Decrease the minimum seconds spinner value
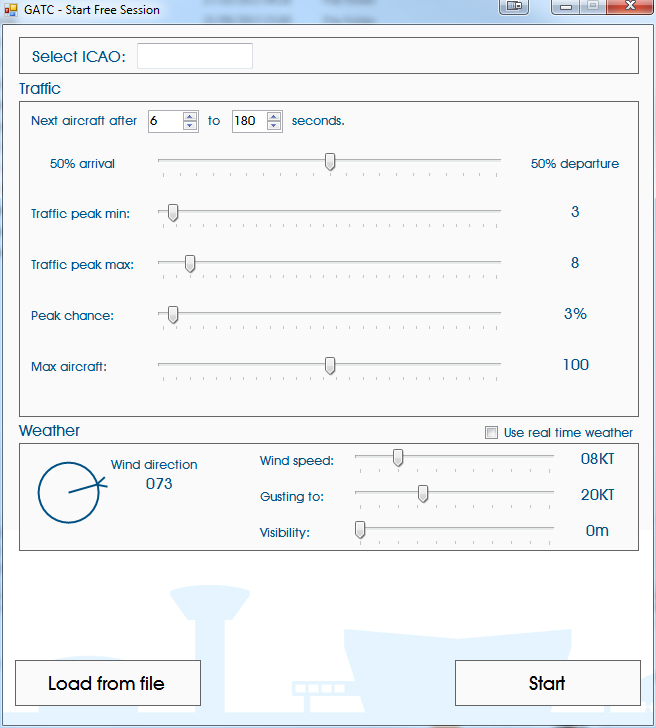The width and height of the screenshot is (656, 728). coord(190,126)
